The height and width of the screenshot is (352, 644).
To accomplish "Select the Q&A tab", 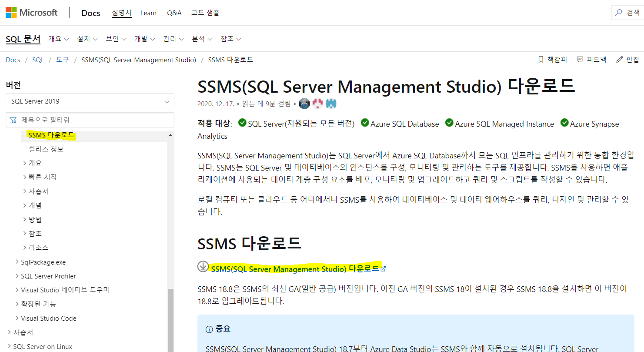I will (x=174, y=13).
